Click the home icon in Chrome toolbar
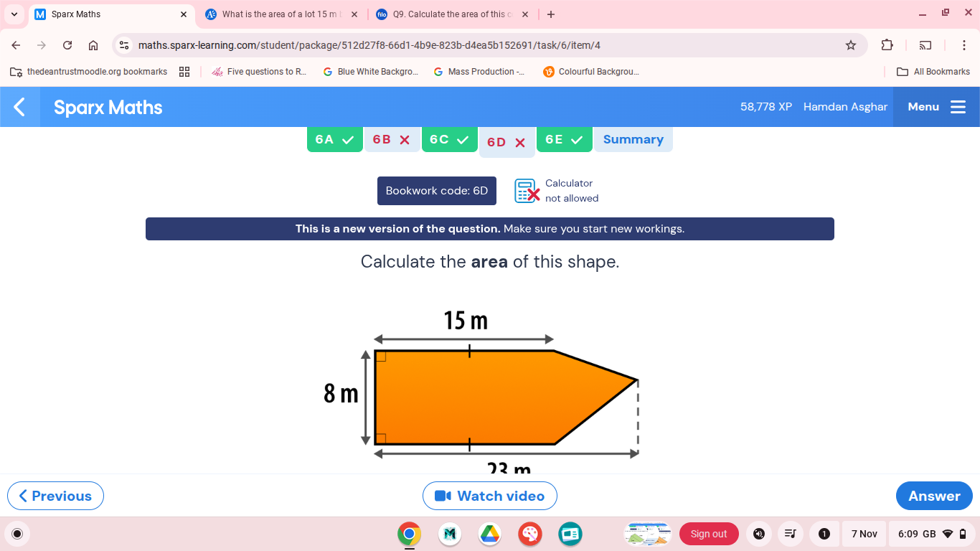 click(x=93, y=44)
